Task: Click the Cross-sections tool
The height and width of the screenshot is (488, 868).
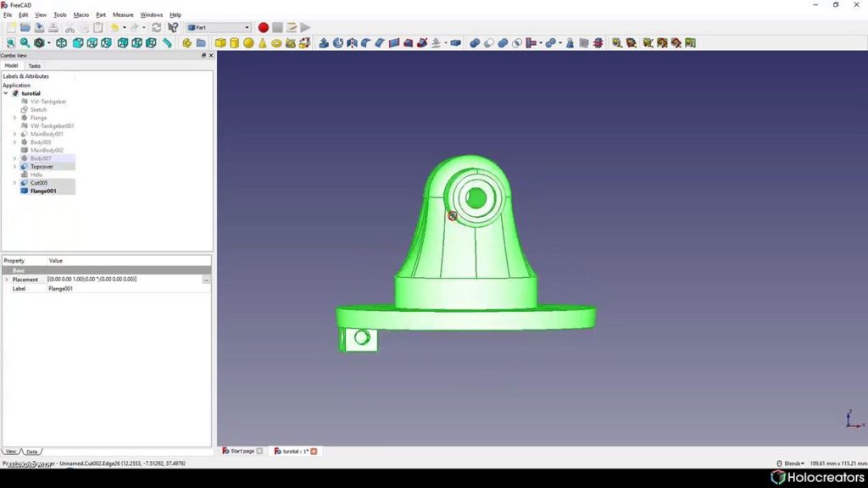Action: click(x=598, y=43)
